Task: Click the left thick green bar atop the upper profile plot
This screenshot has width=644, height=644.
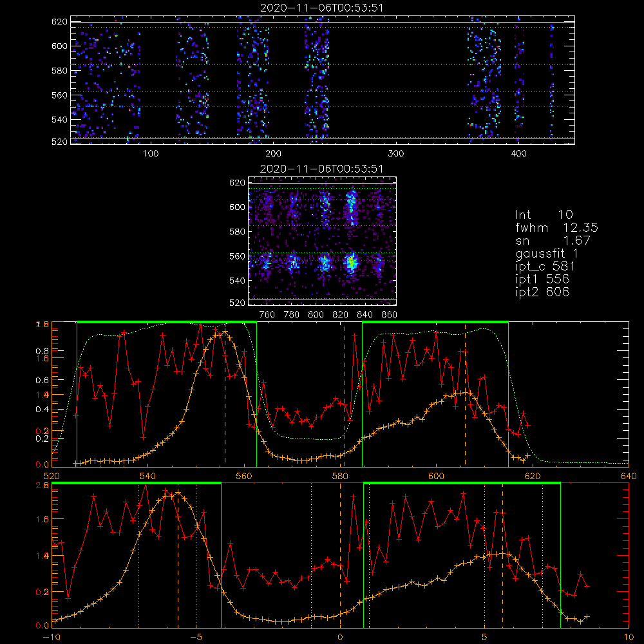Action: (166, 323)
